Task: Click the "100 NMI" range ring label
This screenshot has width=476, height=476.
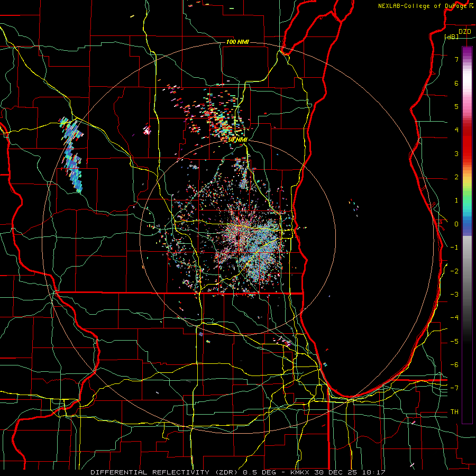Action: [x=237, y=42]
